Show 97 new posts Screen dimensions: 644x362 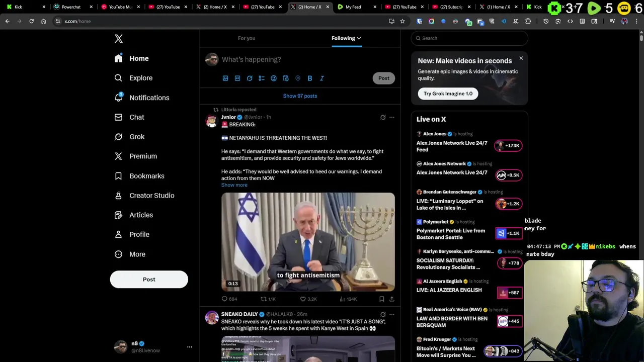pyautogui.click(x=300, y=96)
